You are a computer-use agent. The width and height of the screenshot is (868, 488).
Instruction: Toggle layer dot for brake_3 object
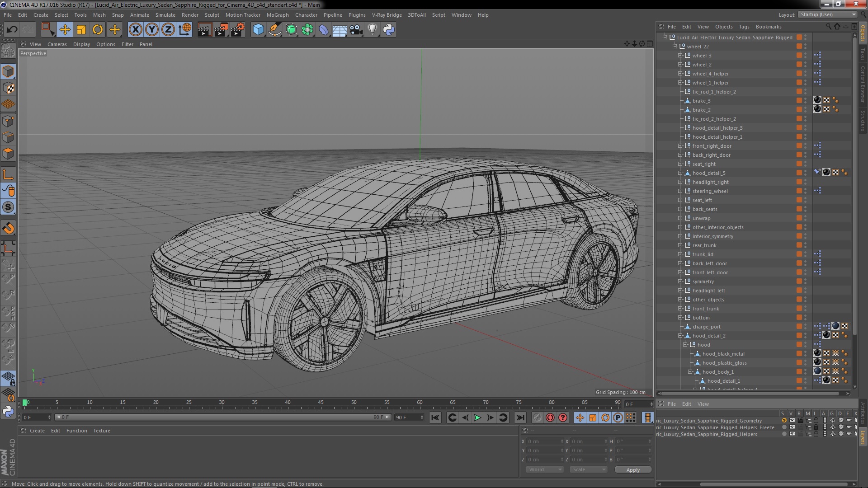[799, 101]
